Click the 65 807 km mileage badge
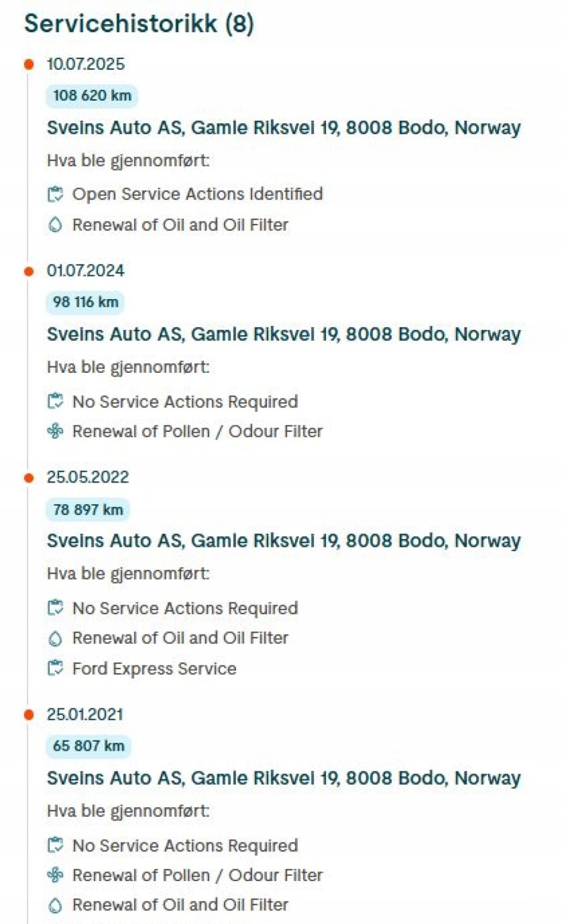 coord(88,746)
